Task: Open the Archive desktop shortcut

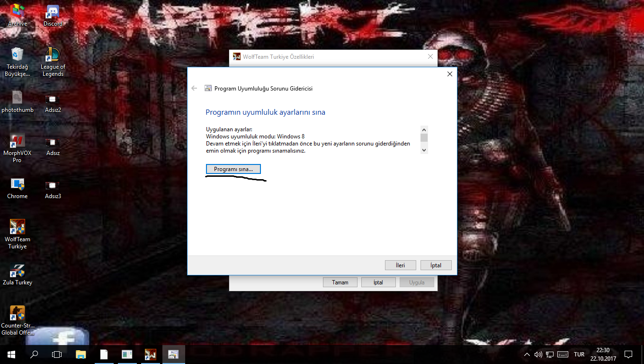Action: point(18,16)
